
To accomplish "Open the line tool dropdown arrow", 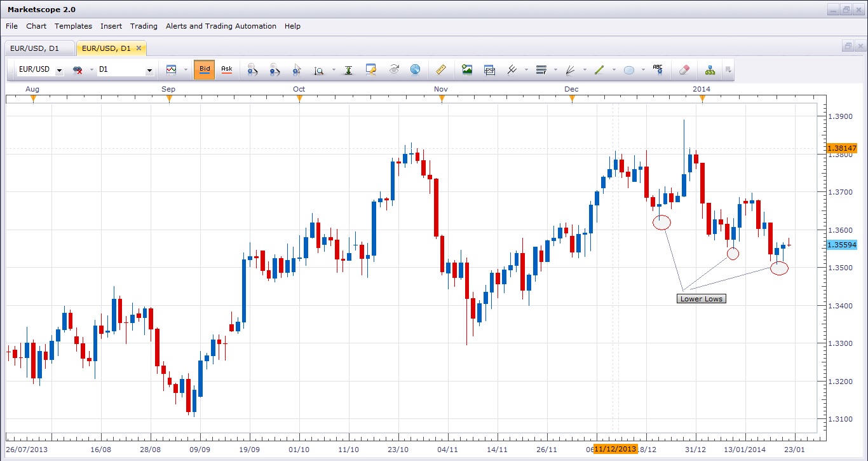I will click(614, 70).
